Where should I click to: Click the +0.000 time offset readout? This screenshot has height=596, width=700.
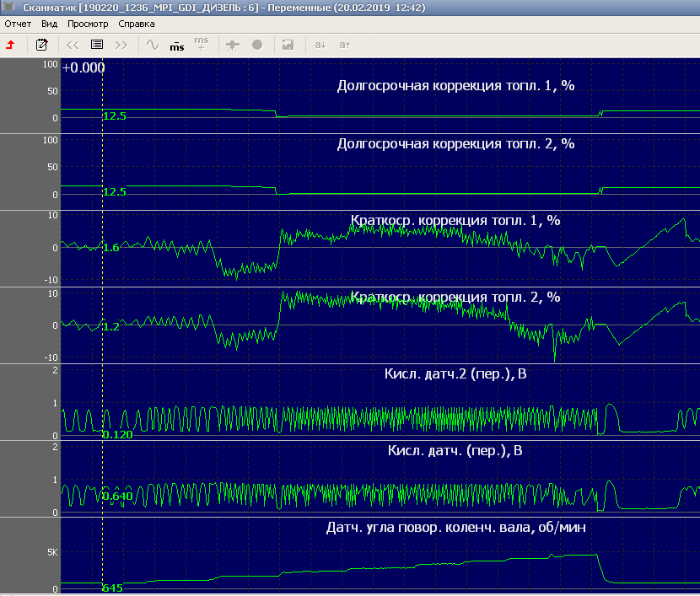coord(83,67)
